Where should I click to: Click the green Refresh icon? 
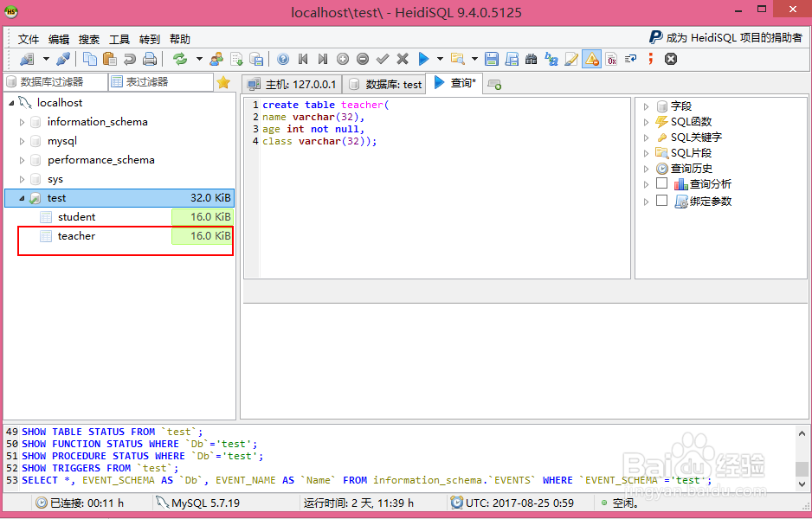180,59
